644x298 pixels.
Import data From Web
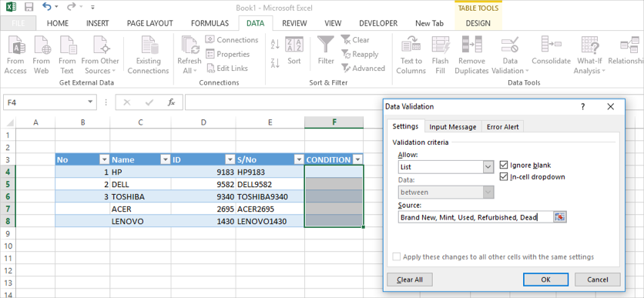click(x=41, y=55)
